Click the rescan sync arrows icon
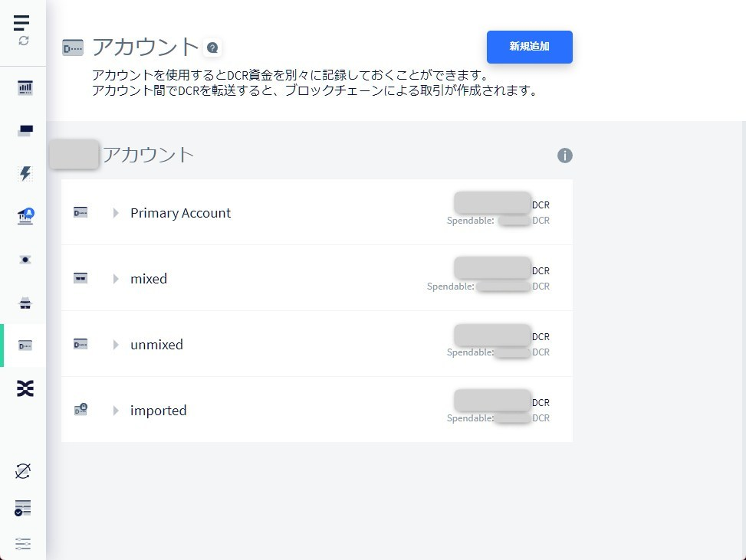Screen dimensions: 746x560 [23, 41]
